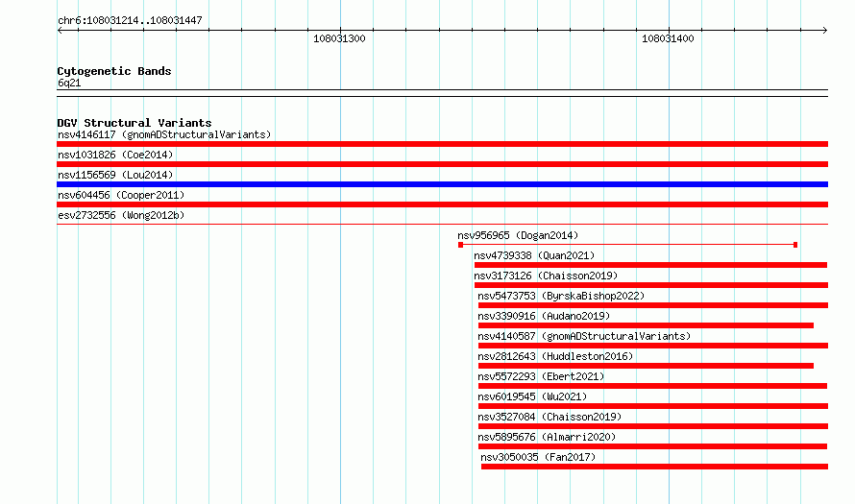The width and height of the screenshot is (855, 504).
Task: Click the right arrow end of the ruler
Action: [x=824, y=31]
